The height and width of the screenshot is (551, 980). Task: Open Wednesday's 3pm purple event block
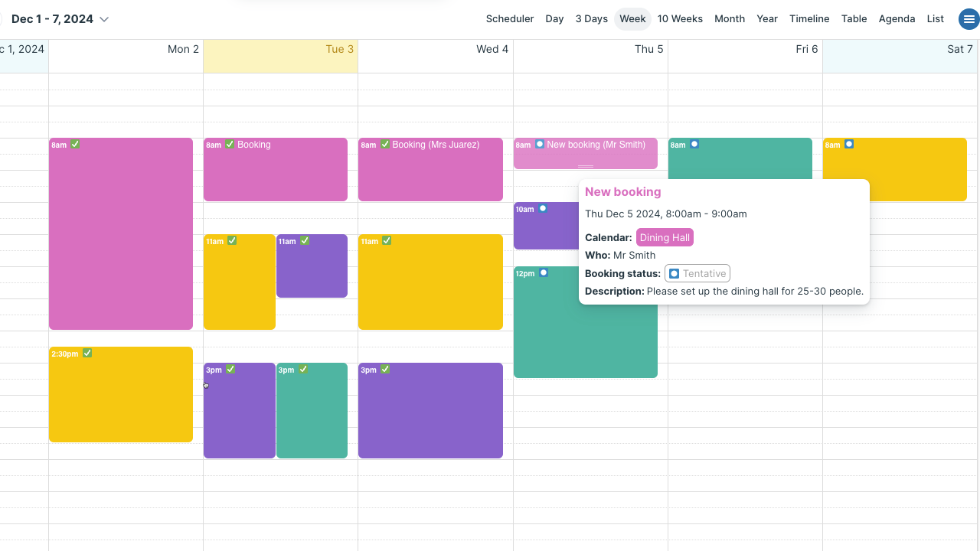(430, 410)
